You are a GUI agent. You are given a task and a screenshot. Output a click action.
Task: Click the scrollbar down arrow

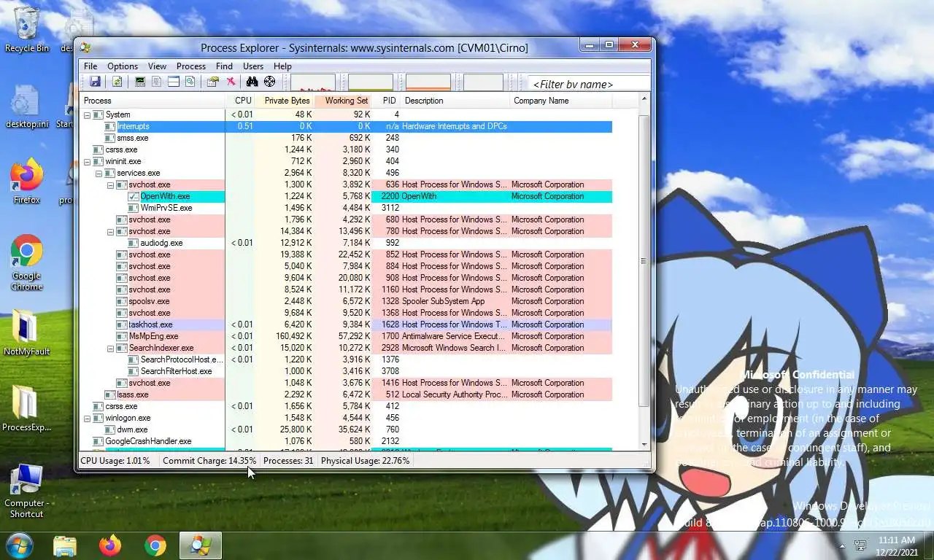(644, 443)
